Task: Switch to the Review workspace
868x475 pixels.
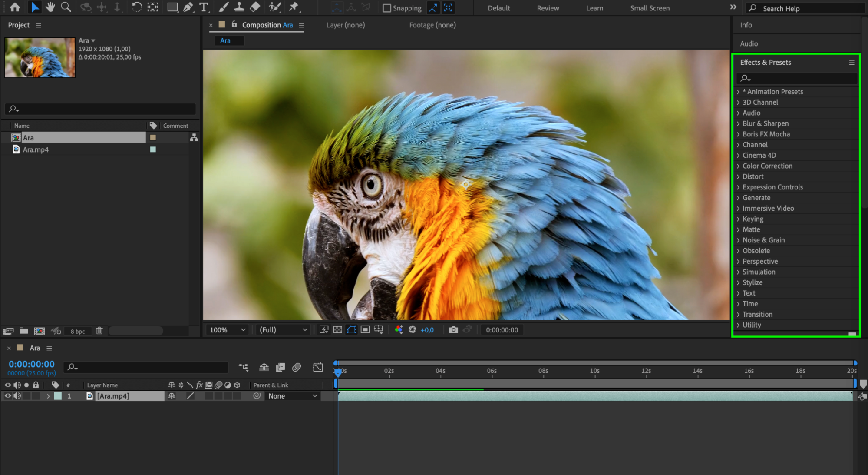Action: [x=548, y=8]
